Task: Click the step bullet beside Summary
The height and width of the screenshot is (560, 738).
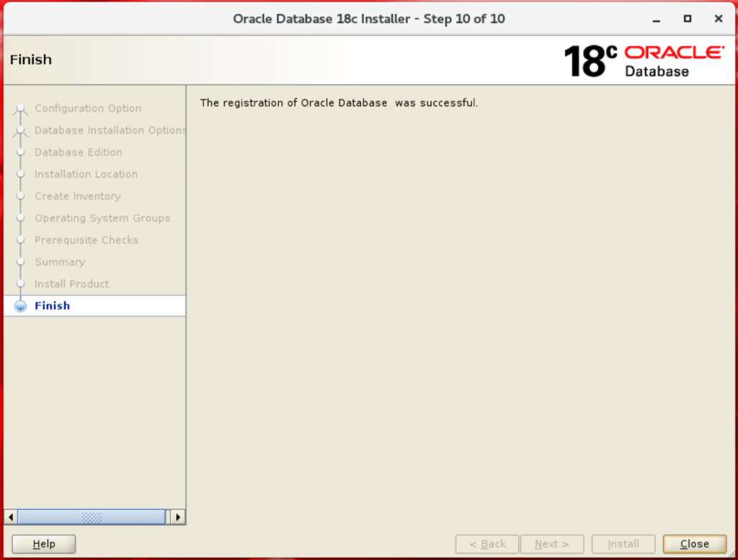Action: click(20, 262)
